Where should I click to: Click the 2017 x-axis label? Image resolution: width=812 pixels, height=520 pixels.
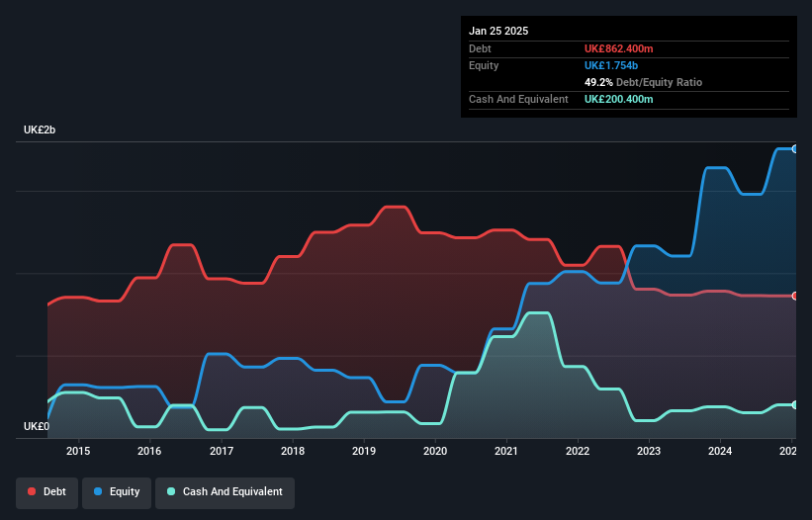(222, 451)
